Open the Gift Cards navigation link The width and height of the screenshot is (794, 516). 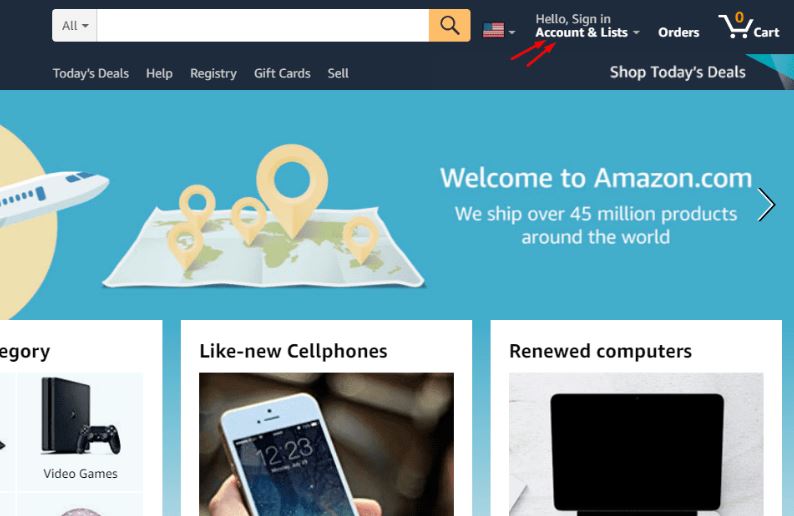(282, 73)
